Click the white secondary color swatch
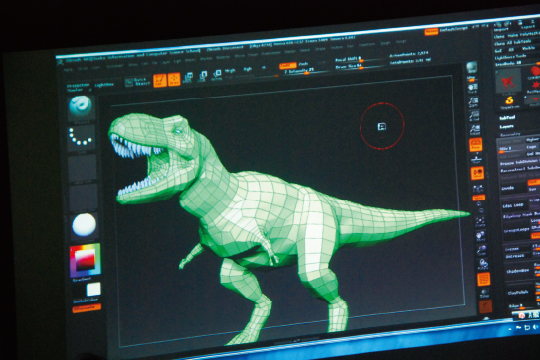This screenshot has width=540, height=360. pos(93,289)
